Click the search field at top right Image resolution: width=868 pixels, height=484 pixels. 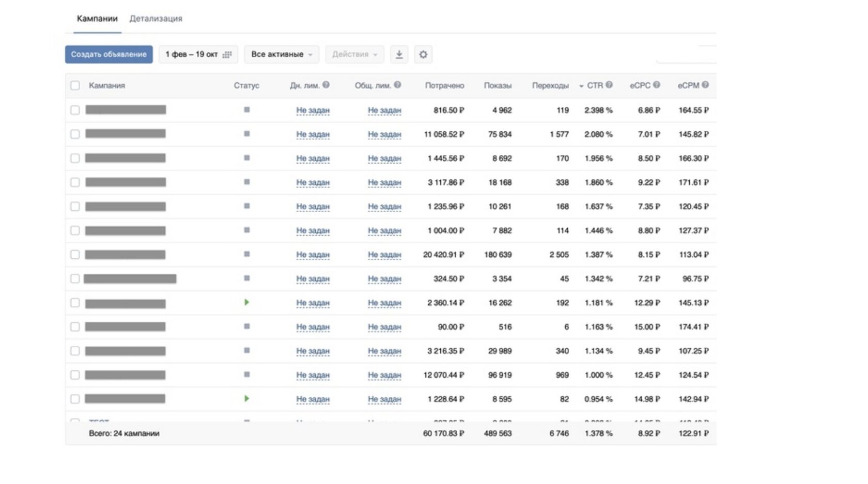(x=686, y=54)
